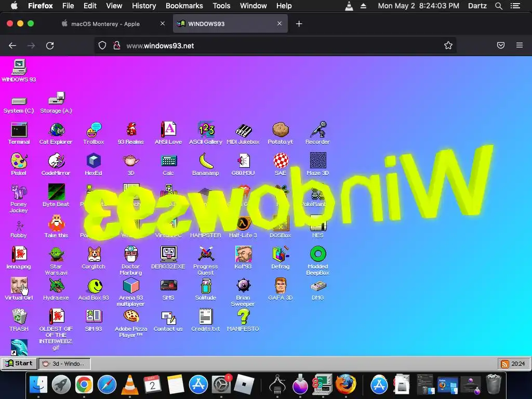Open a new Firefox tab
This screenshot has width=532, height=399.
tap(299, 24)
